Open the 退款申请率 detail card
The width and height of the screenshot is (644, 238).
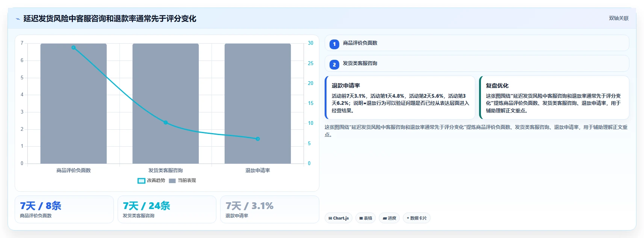400,98
